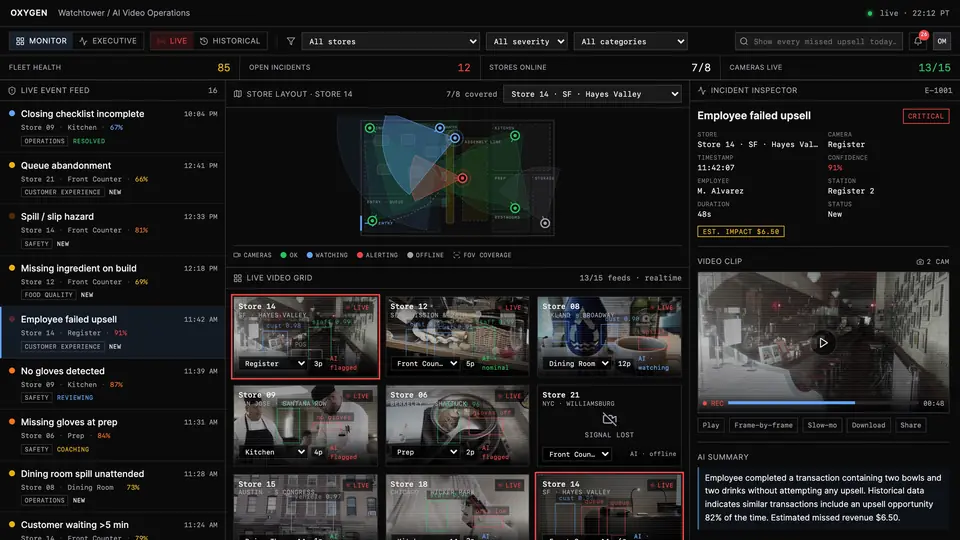Open the Store 15 Austin feed
Viewport: 960px width, 540px height.
[306, 507]
